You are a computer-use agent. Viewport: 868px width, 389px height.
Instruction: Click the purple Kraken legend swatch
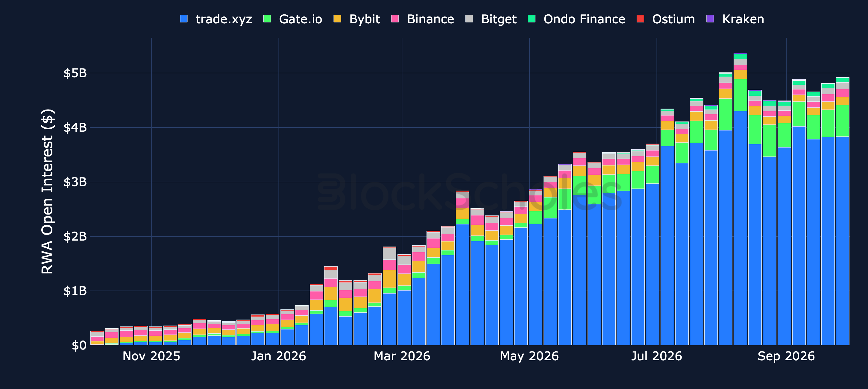(710, 19)
